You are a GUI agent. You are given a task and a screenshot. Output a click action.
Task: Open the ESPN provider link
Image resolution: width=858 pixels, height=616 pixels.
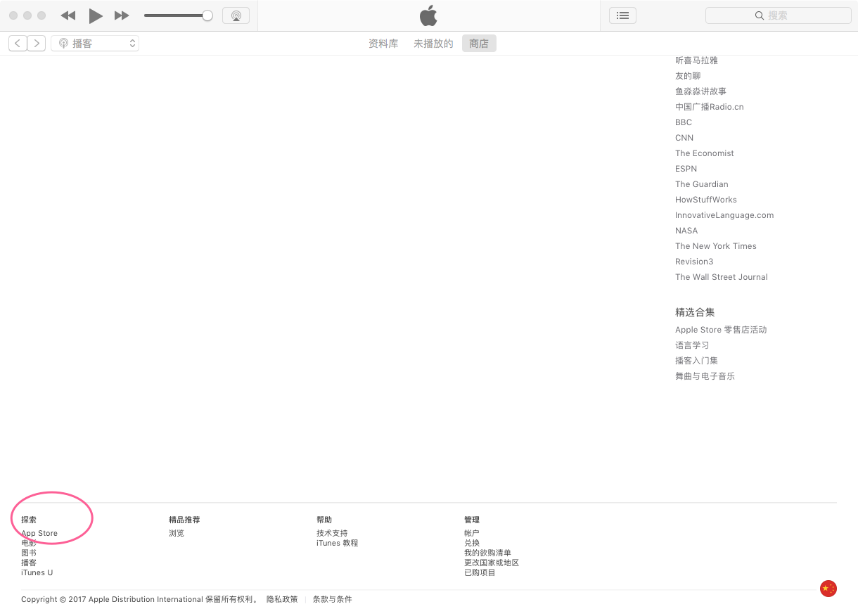[686, 169]
